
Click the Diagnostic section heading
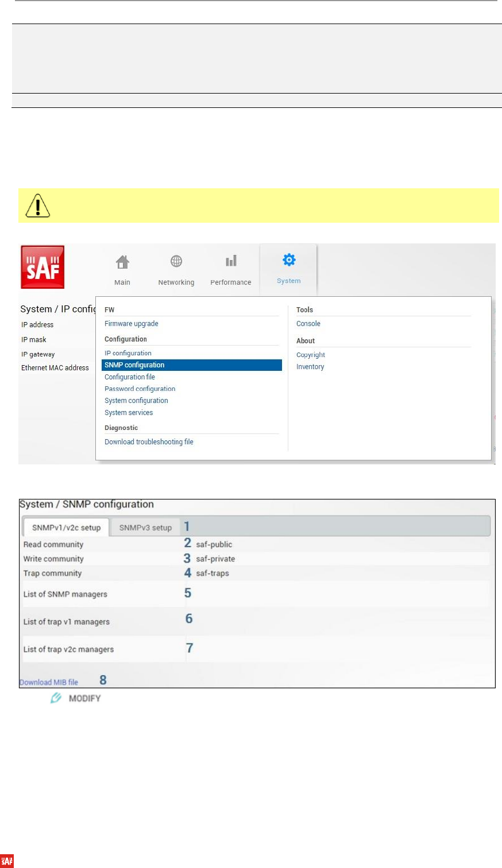(x=121, y=428)
